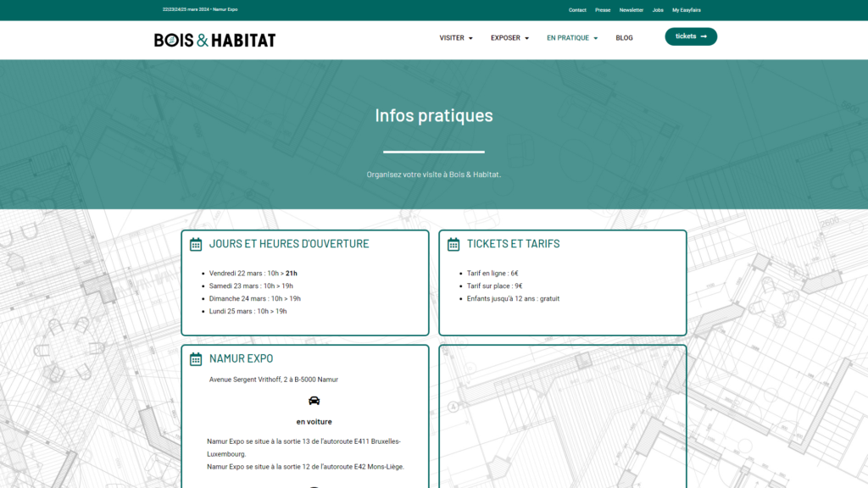Viewport: 868px width, 488px height.
Task: Click the date and venue text in top bar
Action: [200, 9]
